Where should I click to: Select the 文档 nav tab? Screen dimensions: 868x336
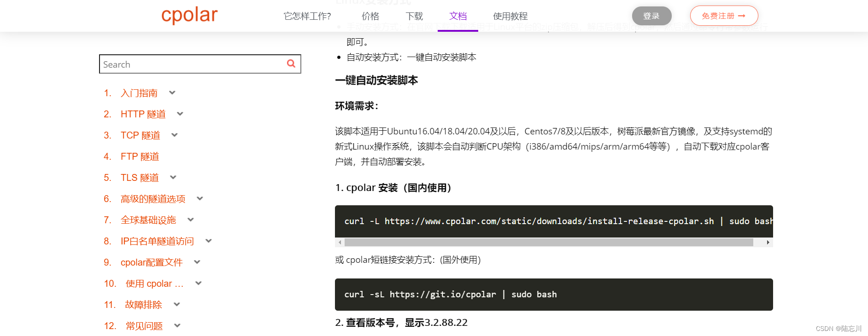pos(458,16)
